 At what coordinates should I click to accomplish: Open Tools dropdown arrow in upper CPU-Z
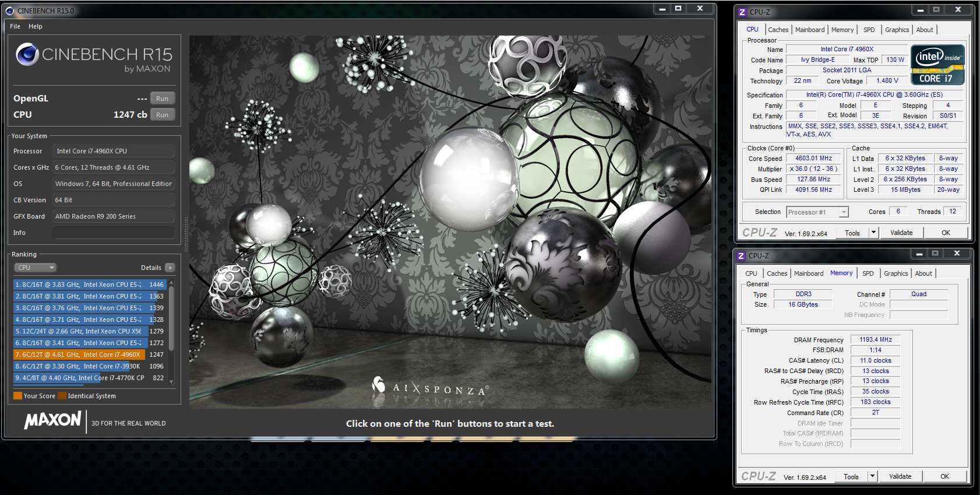pyautogui.click(x=873, y=233)
